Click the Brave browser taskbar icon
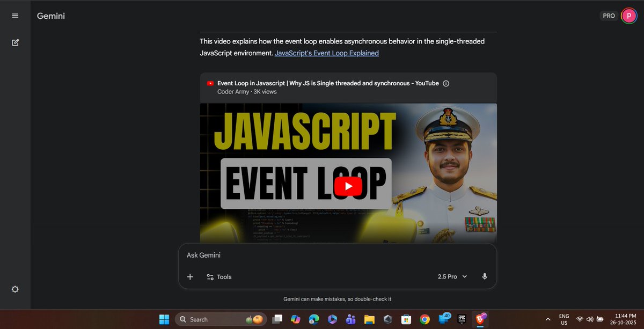This screenshot has height=329, width=644. [480, 319]
